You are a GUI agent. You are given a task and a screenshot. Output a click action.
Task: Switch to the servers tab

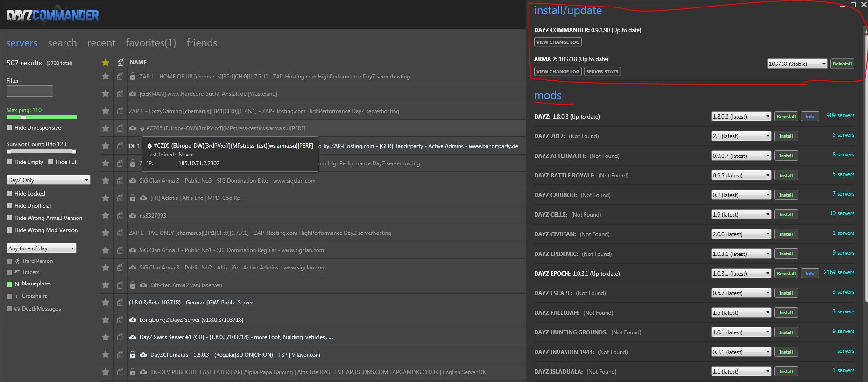tap(21, 43)
